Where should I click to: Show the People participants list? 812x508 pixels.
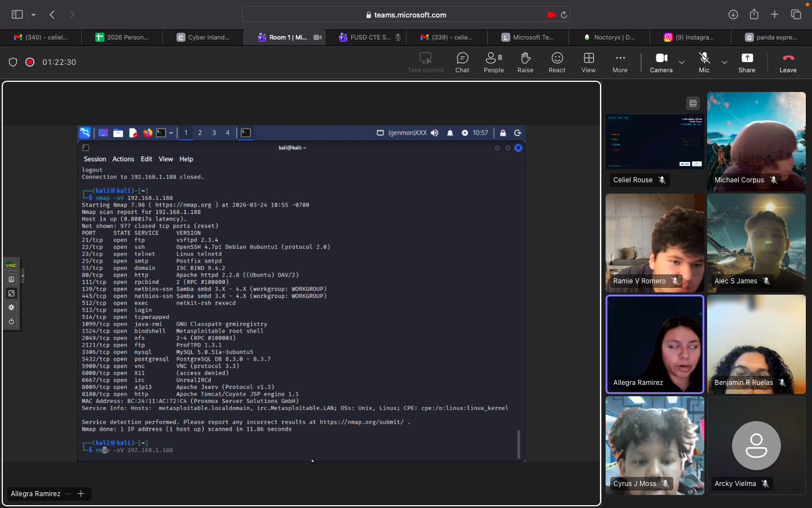click(x=493, y=62)
